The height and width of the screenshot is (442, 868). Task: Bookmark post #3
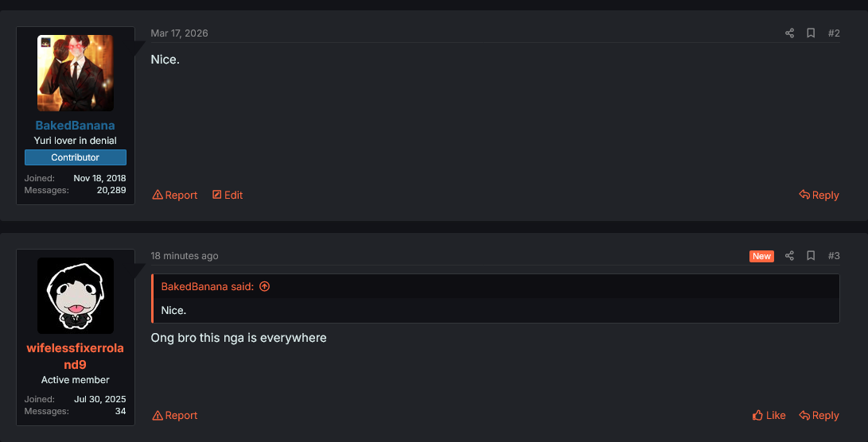pos(811,256)
